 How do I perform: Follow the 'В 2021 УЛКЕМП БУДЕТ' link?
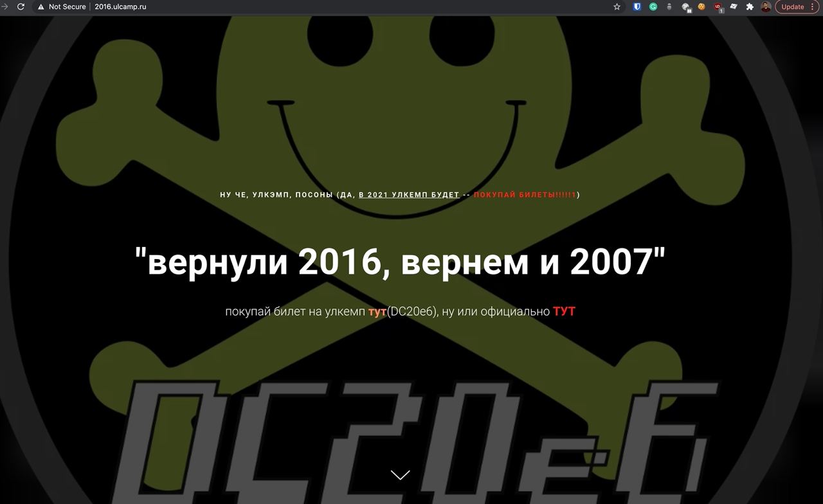[x=409, y=195]
